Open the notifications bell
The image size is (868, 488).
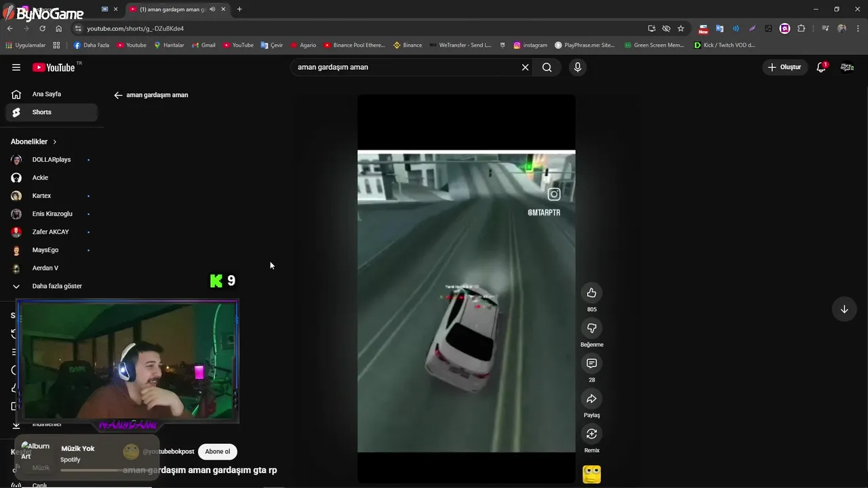[x=821, y=67]
